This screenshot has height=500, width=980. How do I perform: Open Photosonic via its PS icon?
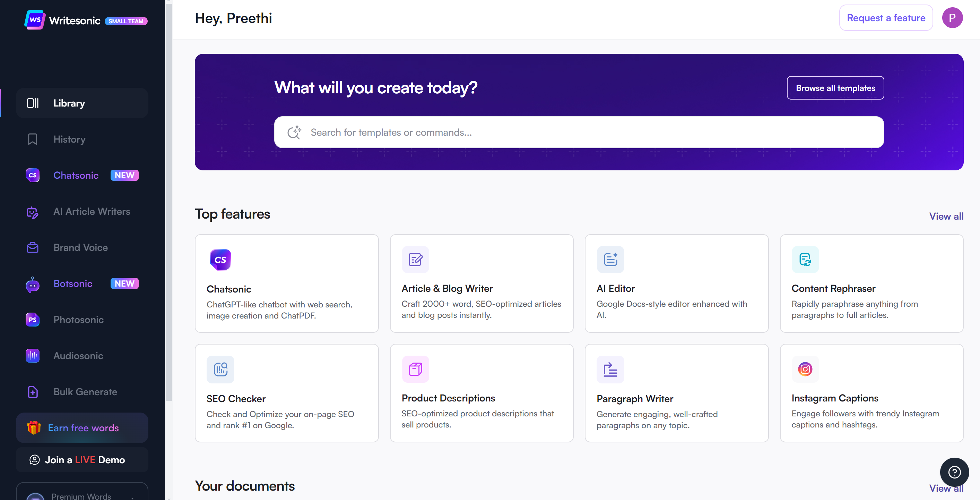[32, 320]
